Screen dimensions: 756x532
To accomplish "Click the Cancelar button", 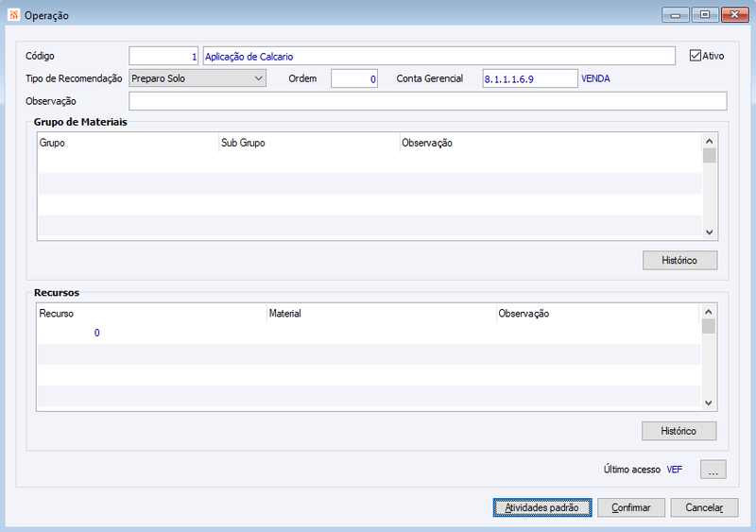I will tap(704, 507).
